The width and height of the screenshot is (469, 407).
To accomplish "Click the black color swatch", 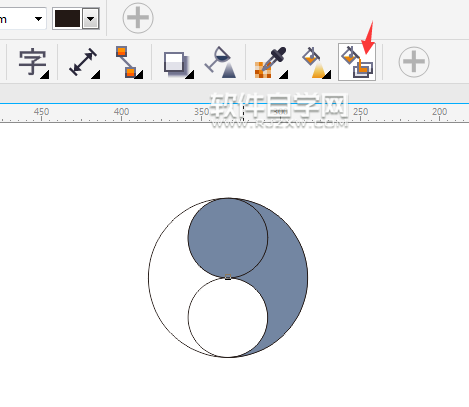I will [x=67, y=18].
